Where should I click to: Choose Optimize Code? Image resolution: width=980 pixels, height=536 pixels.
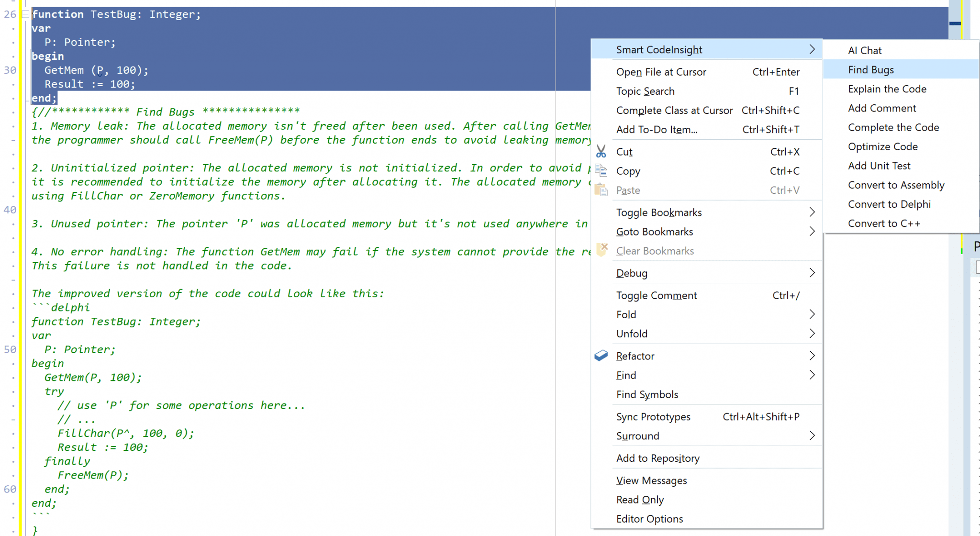[901, 146]
